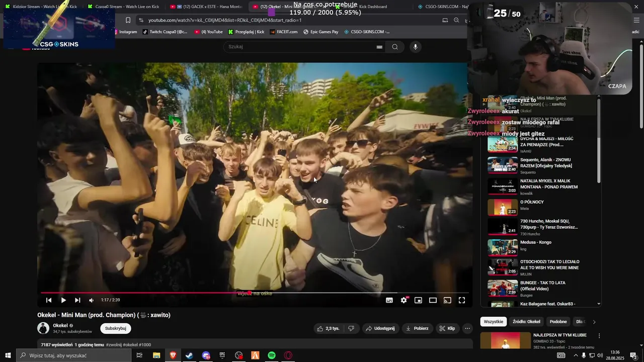The height and width of the screenshot is (362, 644).
Task: Open Przeglądaj | Kick bookmark
Action: click(x=246, y=32)
